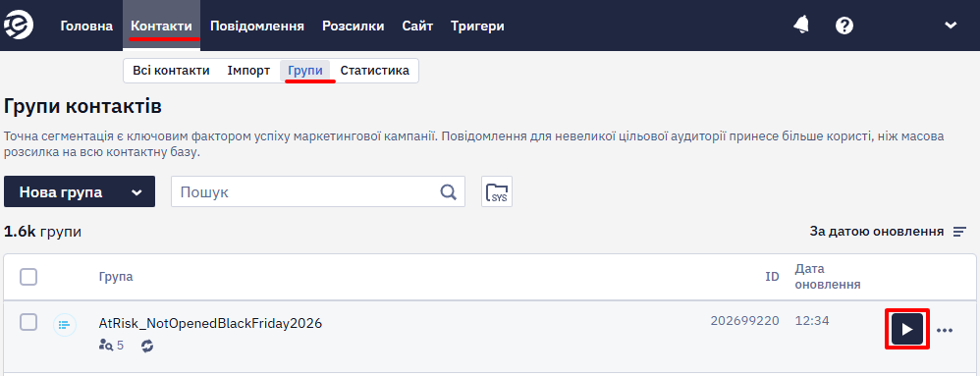Click the sort lines icon by date
980x376 pixels.
959,232
